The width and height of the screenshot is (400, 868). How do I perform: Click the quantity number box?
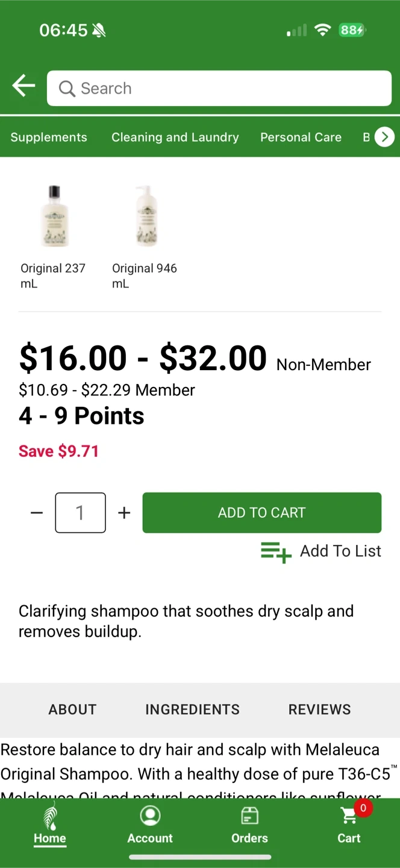click(x=81, y=513)
